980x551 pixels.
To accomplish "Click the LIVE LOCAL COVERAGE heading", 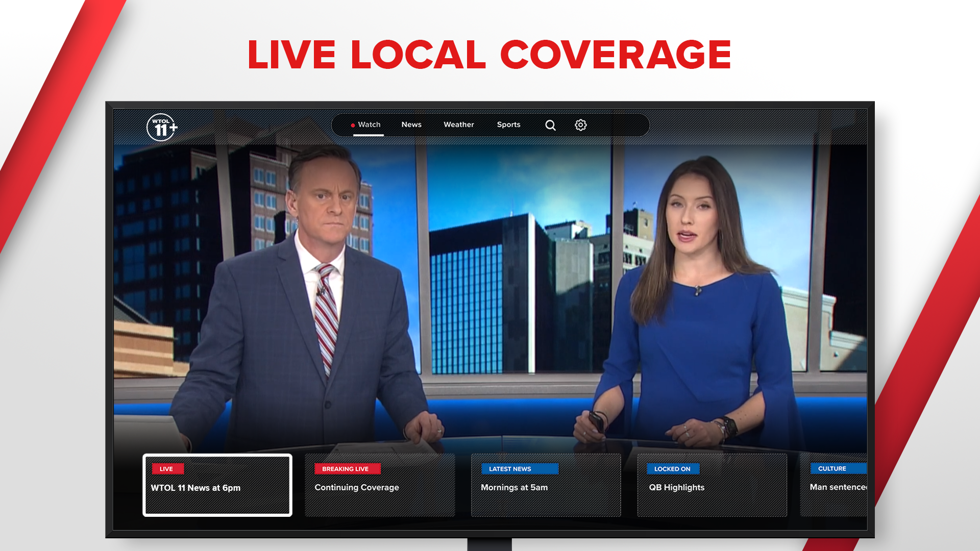I will point(489,55).
